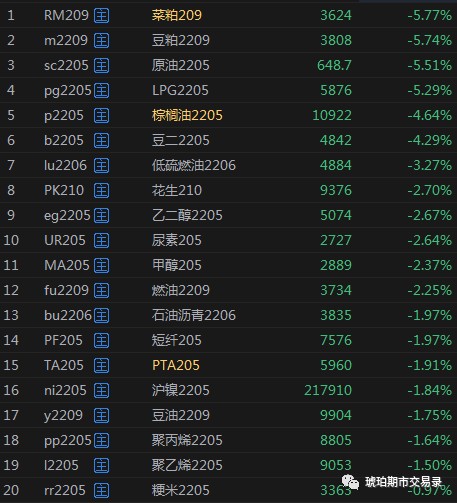Open contract 尿素205
The width and height of the screenshot is (457, 503).
[x=177, y=240]
